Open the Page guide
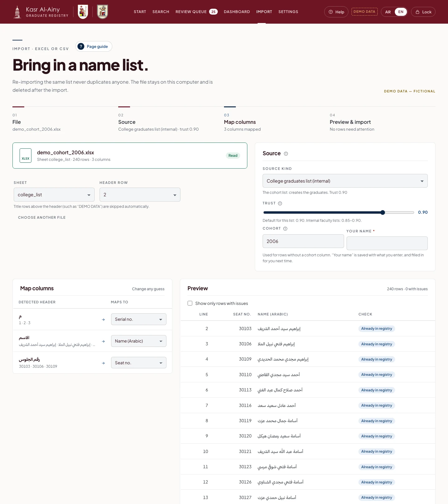448x504 pixels. (x=94, y=46)
